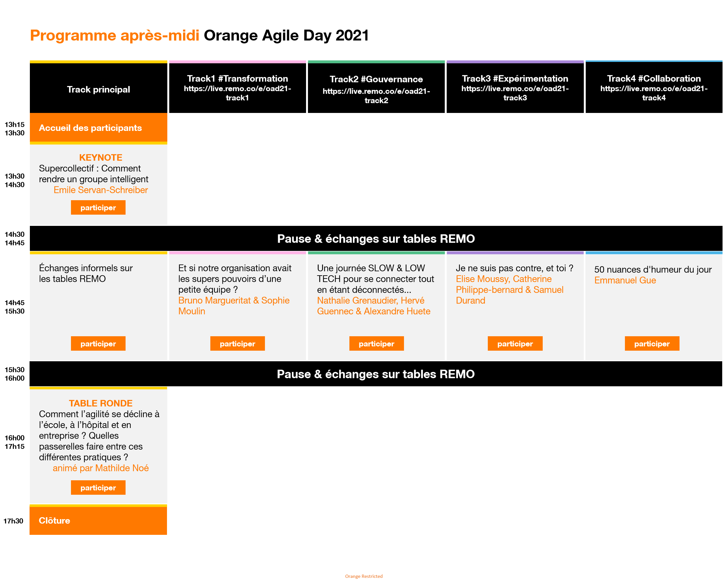This screenshot has height=582, width=728.
Task: Click Orange Restricted footer label
Action: (364, 576)
